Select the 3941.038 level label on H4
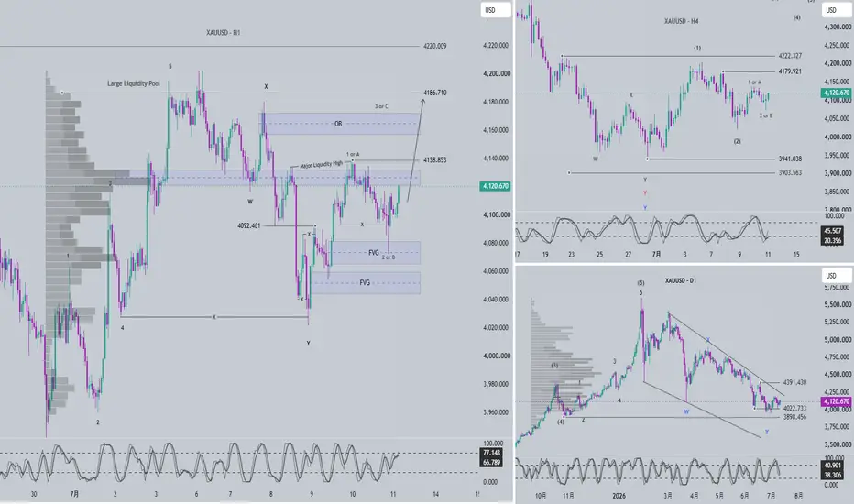This screenshot has height=504, width=854. click(790, 159)
